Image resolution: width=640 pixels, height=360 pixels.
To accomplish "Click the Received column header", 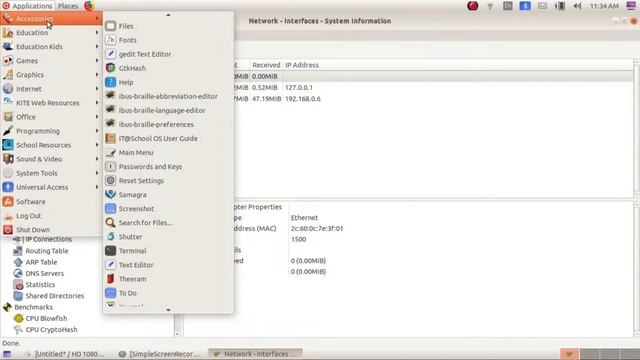I will click(266, 65).
